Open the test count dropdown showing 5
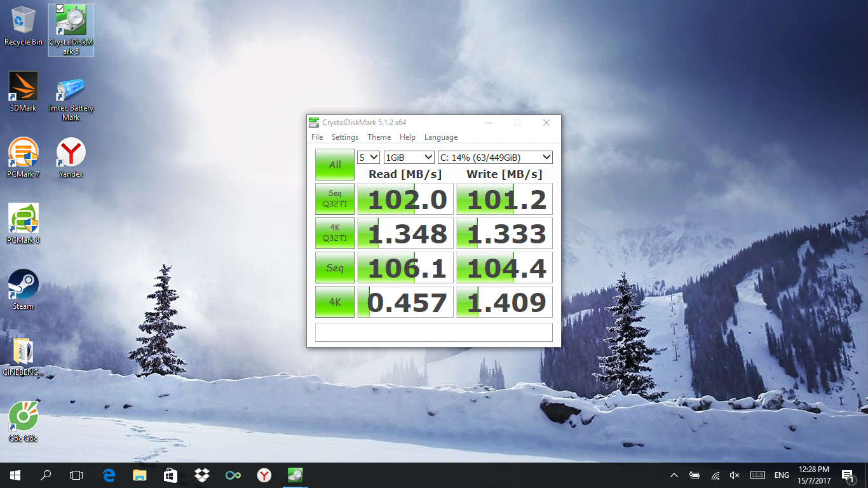Viewport: 868px width, 488px height. click(x=368, y=156)
